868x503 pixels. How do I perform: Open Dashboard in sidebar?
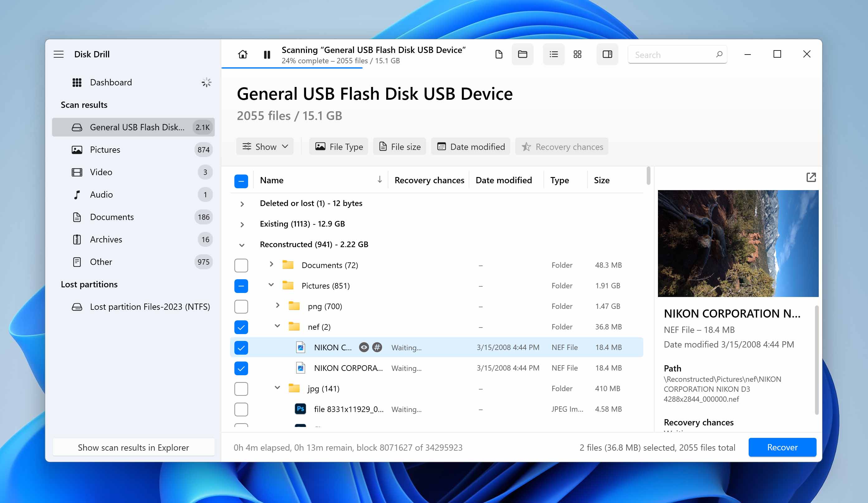(133, 83)
